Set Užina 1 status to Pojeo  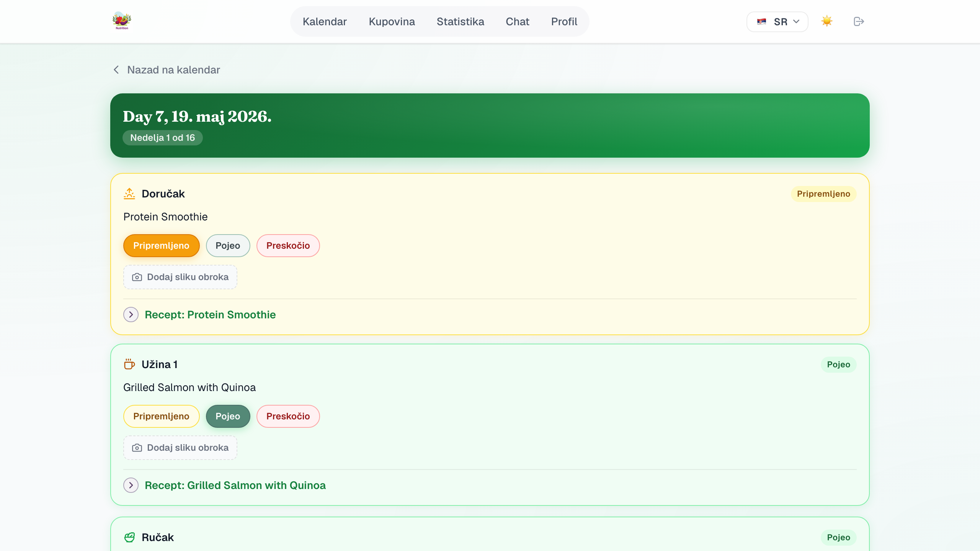(228, 416)
